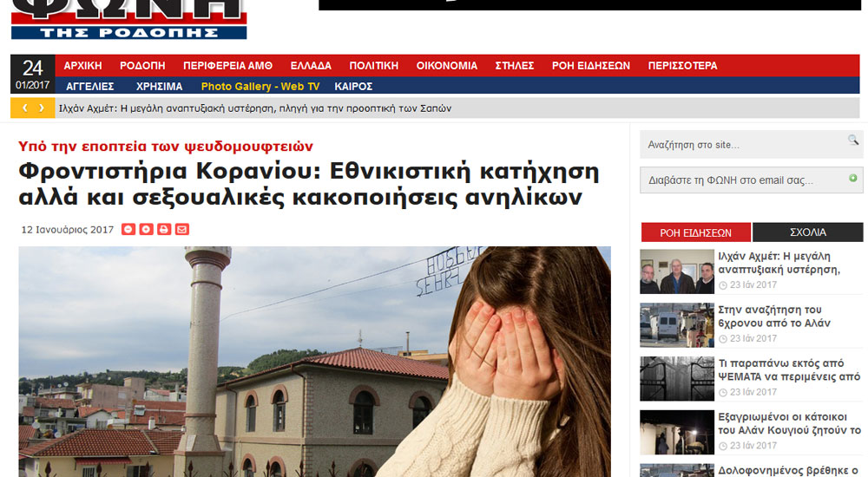Image resolution: width=868 pixels, height=477 pixels.
Task: Open sidebar story Στην αναζήτηση του 6χρονου
Action: coord(774,317)
